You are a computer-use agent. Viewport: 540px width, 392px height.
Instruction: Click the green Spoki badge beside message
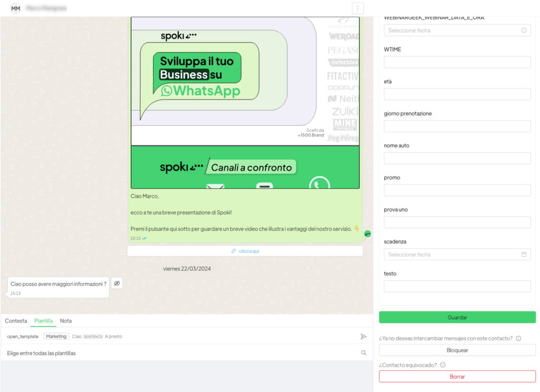[368, 233]
